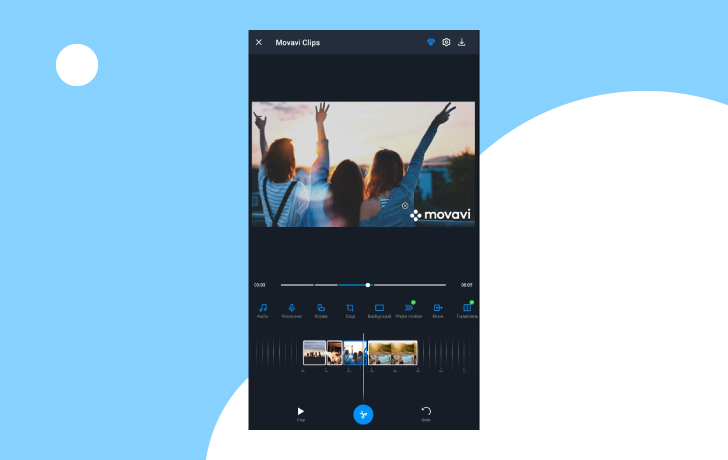Remove the movavi watermark via X icon
The image size is (728, 460).
click(x=405, y=206)
